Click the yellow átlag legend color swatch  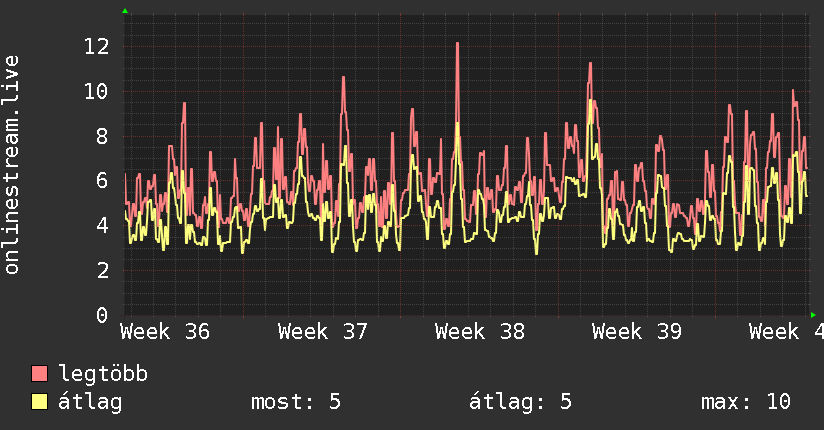[39, 402]
